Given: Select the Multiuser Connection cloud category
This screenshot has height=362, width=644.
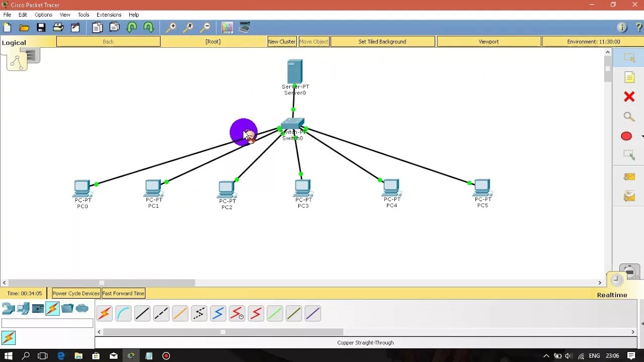Looking at the screenshot, I should [x=82, y=309].
